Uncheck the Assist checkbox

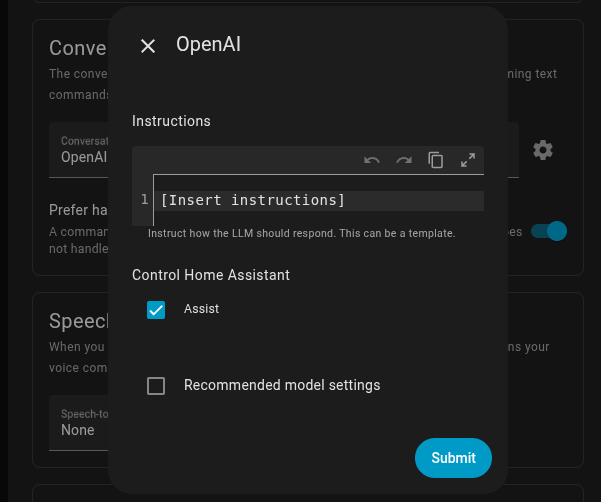click(x=156, y=310)
